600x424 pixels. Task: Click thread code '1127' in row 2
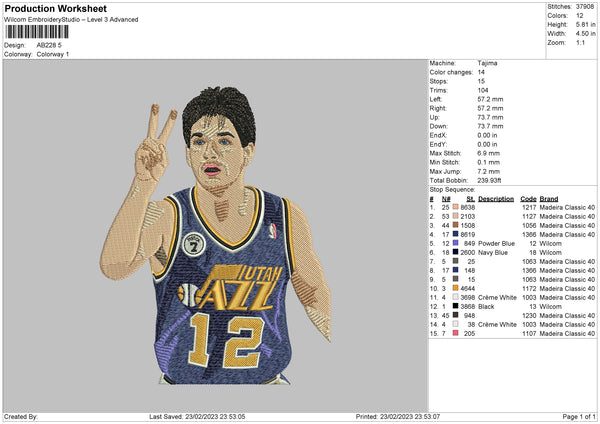[529, 217]
